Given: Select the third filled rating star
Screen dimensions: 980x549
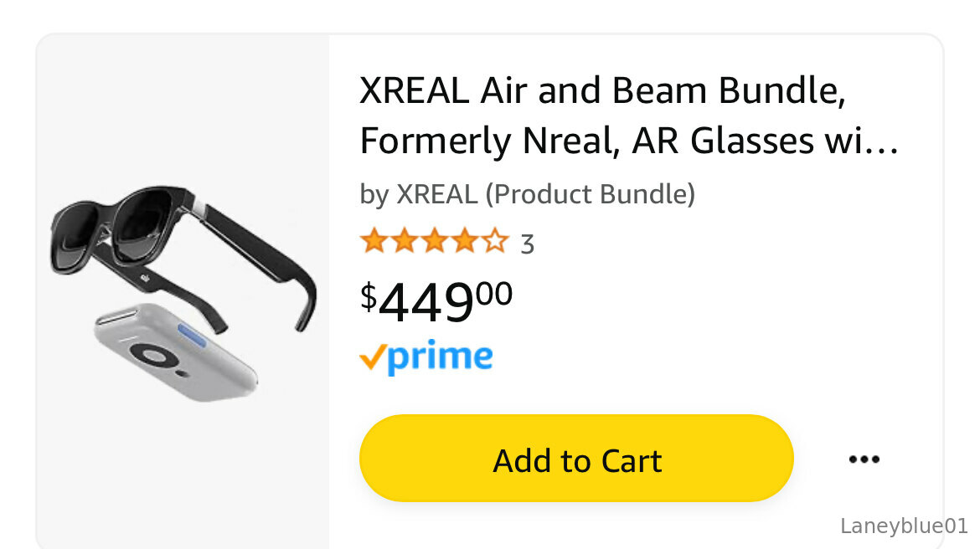Looking at the screenshot, I should (435, 240).
